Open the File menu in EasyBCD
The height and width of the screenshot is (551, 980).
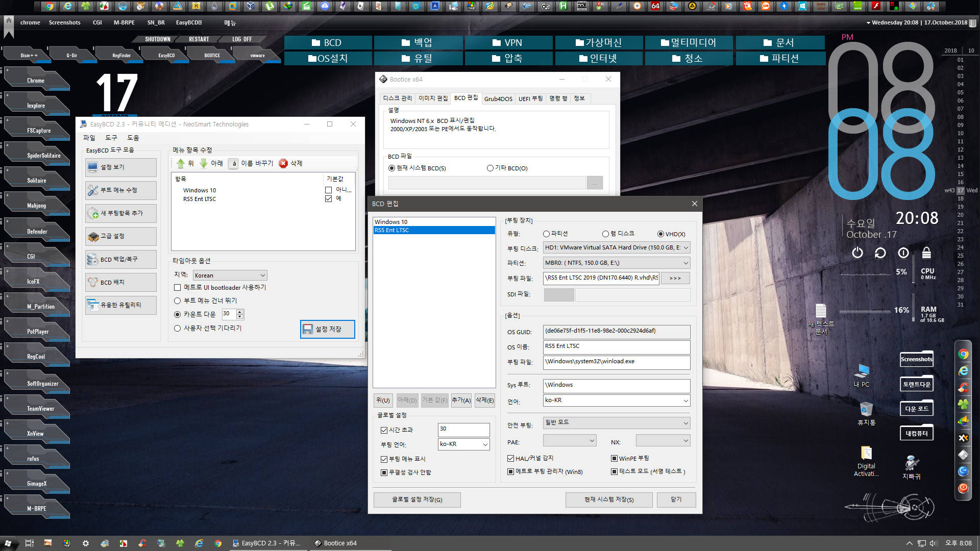pos(89,138)
